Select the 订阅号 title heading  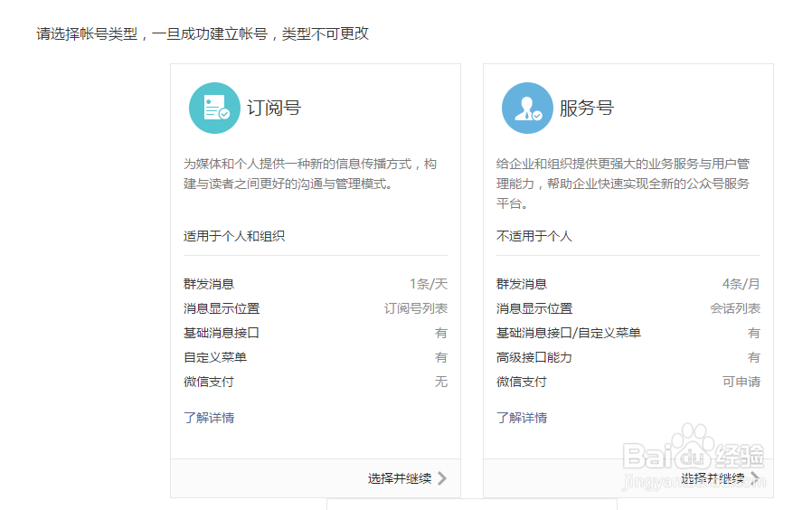tap(274, 109)
